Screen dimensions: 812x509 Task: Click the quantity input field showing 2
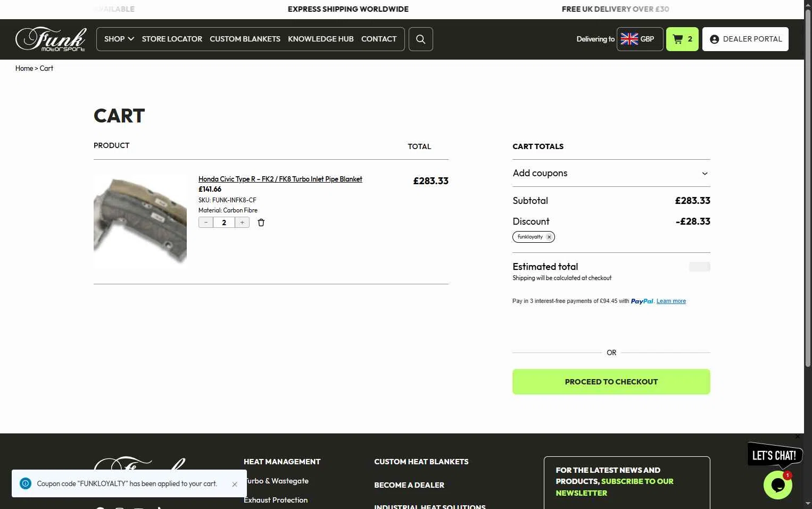point(224,223)
